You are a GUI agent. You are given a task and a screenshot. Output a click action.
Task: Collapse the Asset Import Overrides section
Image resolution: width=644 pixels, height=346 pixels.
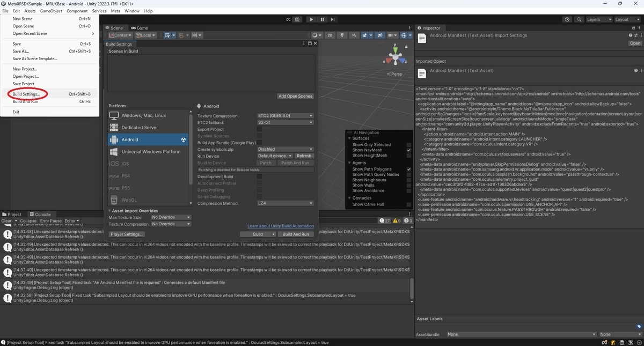pos(110,211)
